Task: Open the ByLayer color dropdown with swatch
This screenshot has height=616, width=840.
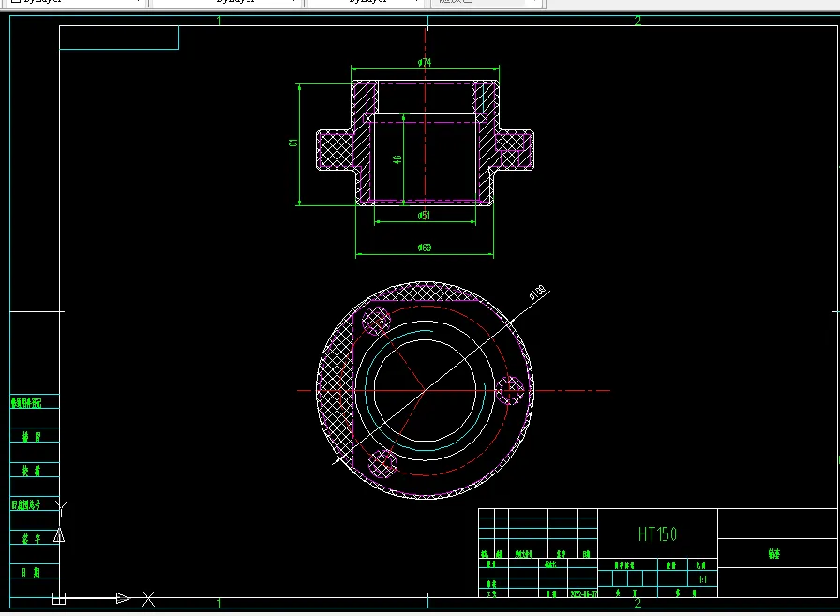Action: pos(75,2)
